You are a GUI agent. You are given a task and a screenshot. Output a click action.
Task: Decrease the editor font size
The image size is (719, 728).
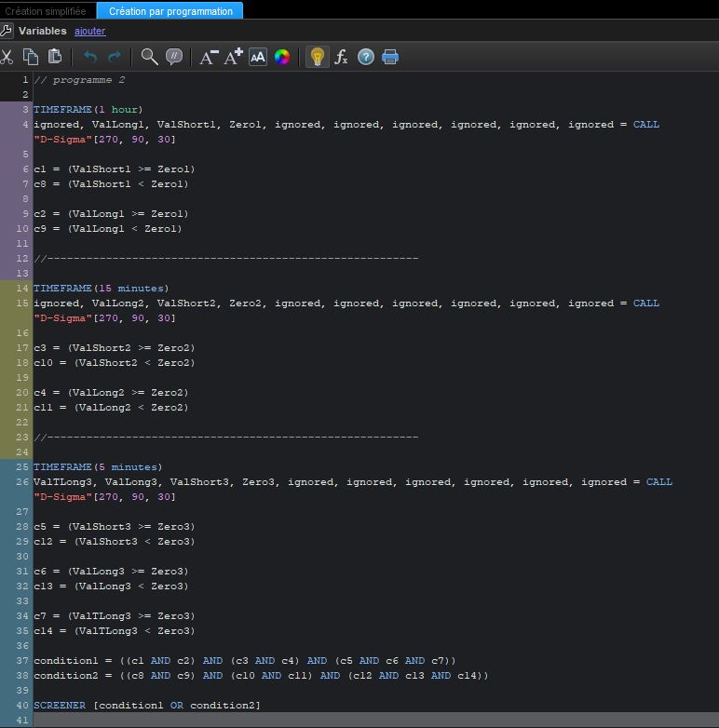209,57
